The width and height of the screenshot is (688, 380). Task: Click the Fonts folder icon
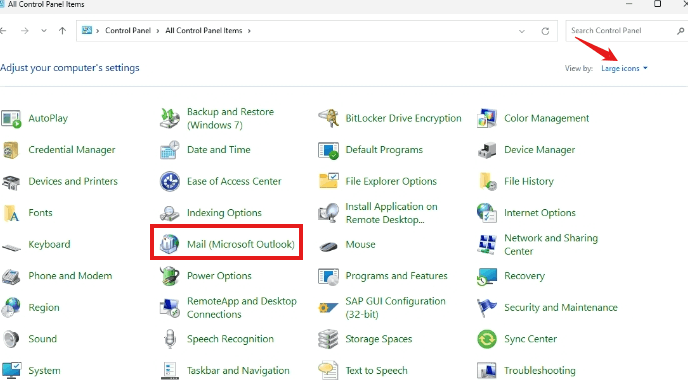(x=11, y=213)
